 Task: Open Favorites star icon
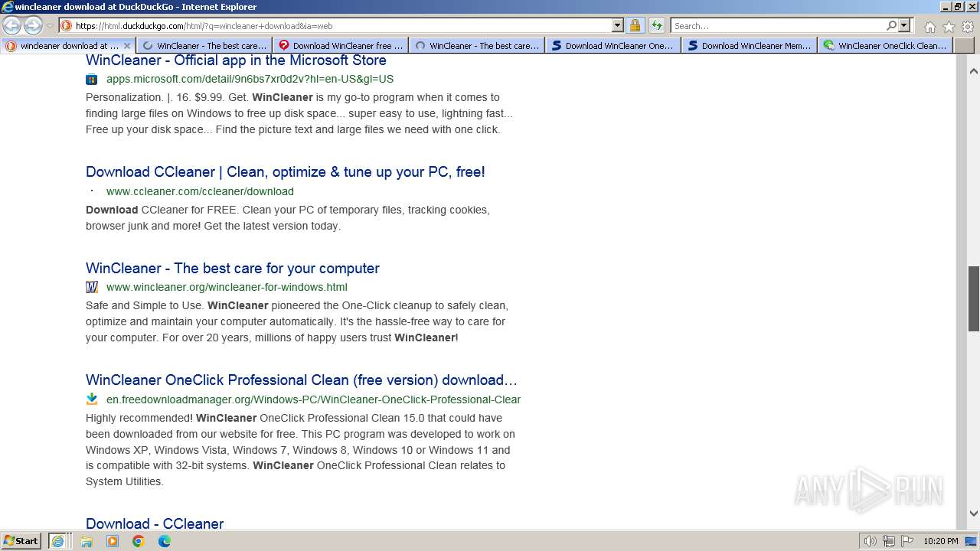(949, 26)
